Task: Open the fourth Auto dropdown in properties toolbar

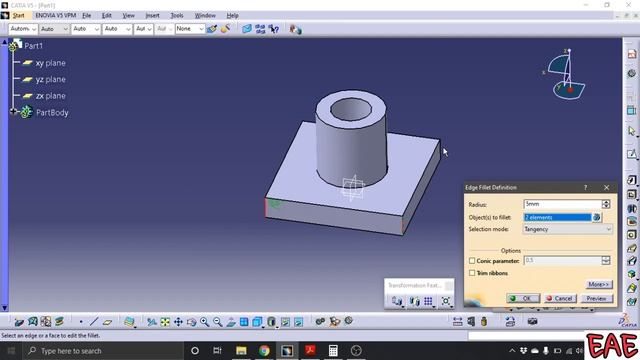Action: [x=117, y=29]
